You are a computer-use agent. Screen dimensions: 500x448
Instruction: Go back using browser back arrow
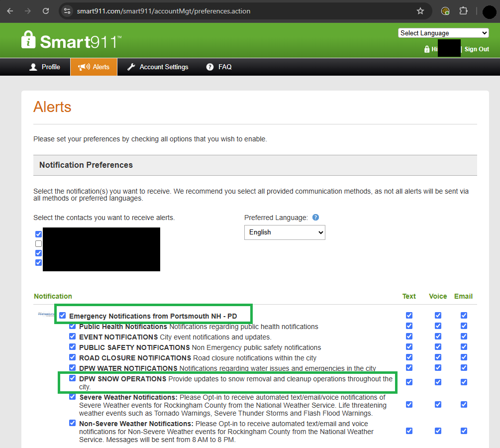10,11
